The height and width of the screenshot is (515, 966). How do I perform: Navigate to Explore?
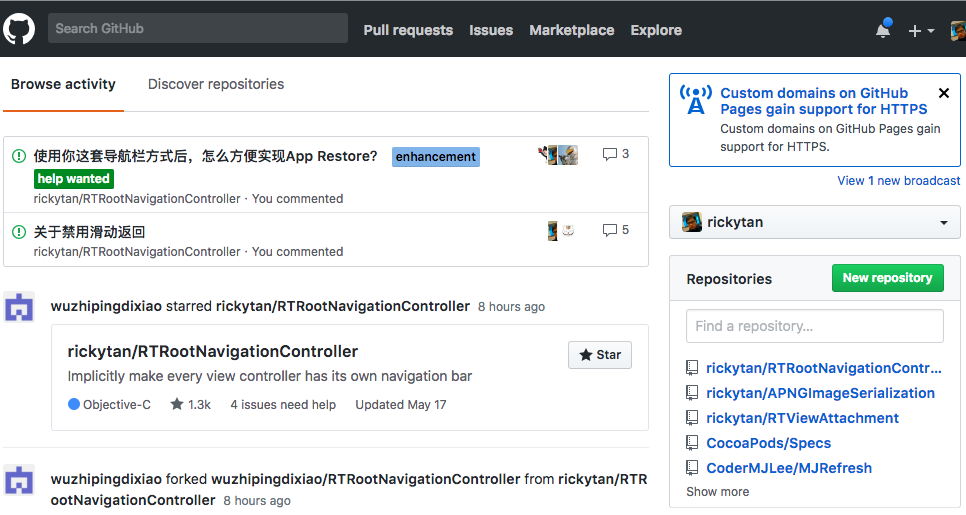656,30
